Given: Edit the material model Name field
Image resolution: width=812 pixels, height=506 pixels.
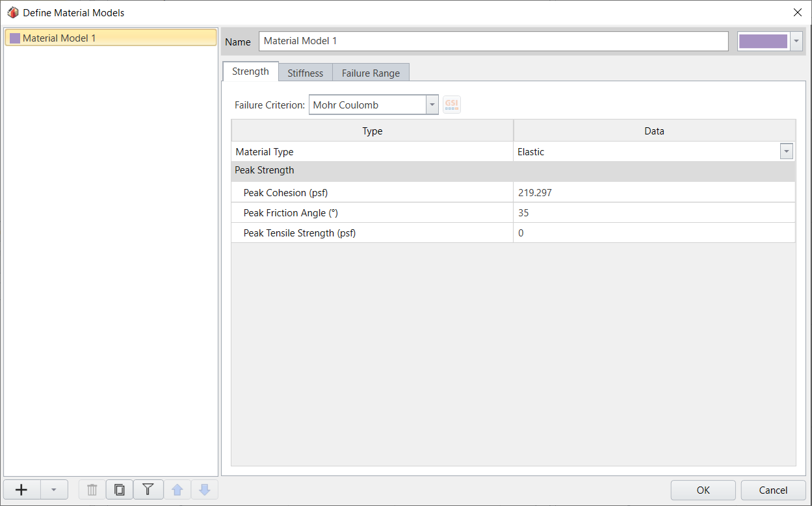Looking at the screenshot, I should (493, 41).
